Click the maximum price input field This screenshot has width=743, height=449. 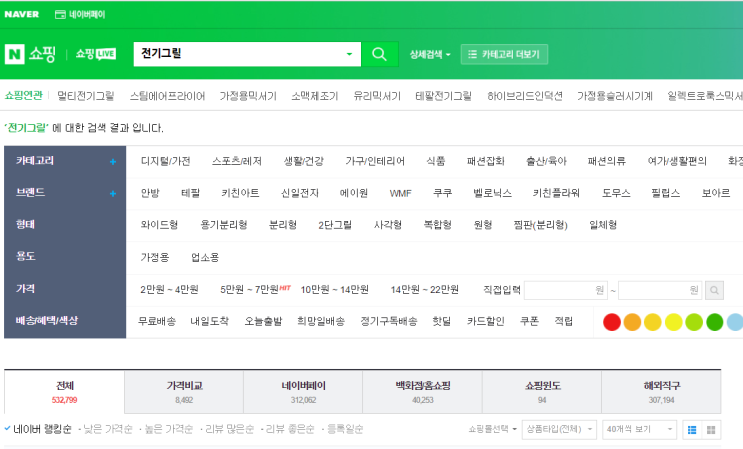pos(661,290)
